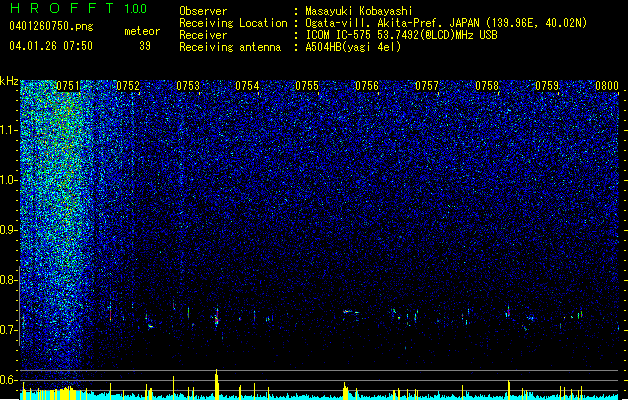The width and height of the screenshot is (629, 400).
Task: Click the A504HB(yagi 4el) antenna text
Action: [x=353, y=47]
